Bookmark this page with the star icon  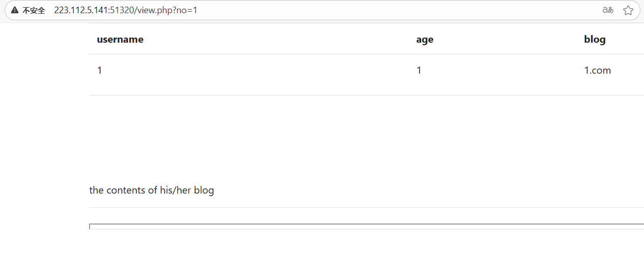pos(628,10)
